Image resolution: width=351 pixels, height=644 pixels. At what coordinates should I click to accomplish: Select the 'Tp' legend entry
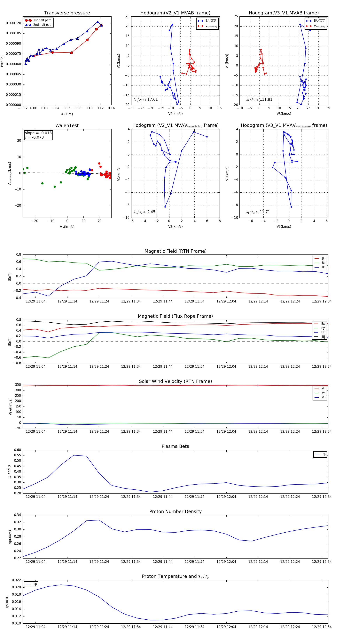click(31, 584)
